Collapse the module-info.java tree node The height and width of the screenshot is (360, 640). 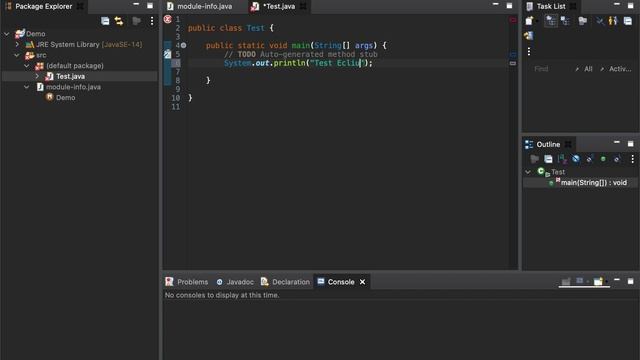pos(27,87)
